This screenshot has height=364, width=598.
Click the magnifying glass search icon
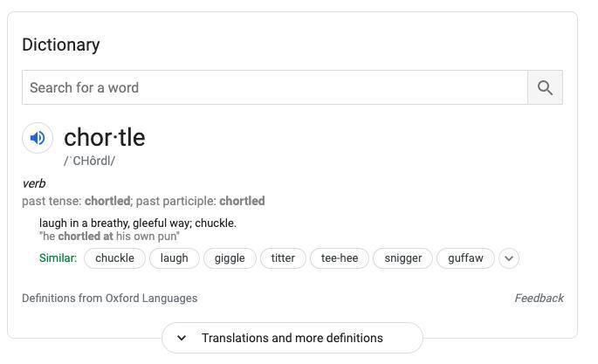tap(545, 87)
